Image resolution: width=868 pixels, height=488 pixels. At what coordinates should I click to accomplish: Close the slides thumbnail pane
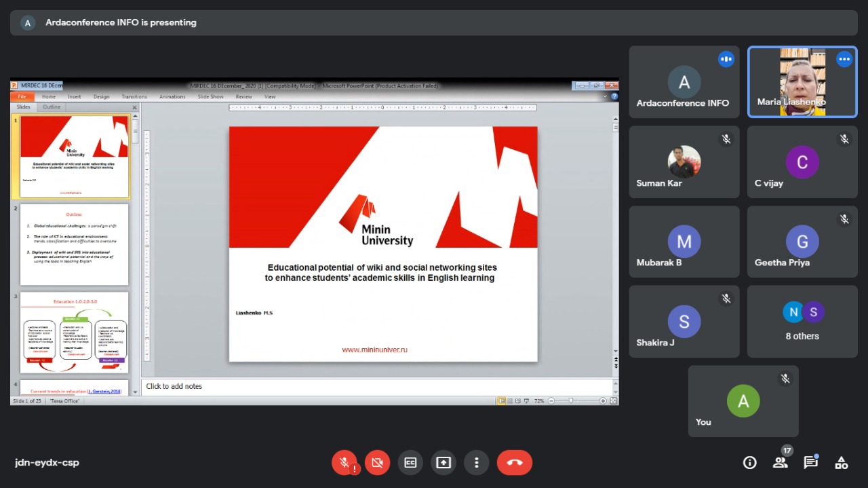[x=134, y=107]
